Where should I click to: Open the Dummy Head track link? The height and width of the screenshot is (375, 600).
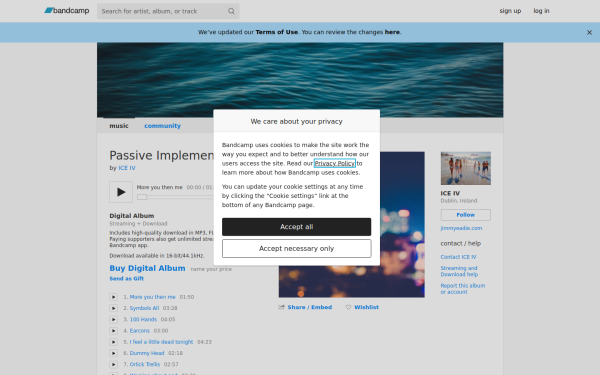(x=147, y=353)
